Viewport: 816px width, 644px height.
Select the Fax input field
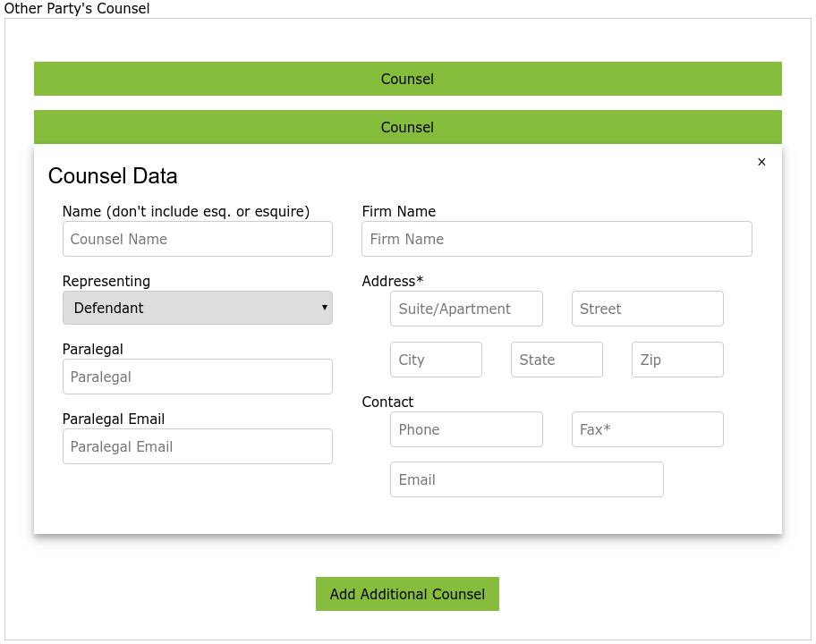pyautogui.click(x=647, y=429)
